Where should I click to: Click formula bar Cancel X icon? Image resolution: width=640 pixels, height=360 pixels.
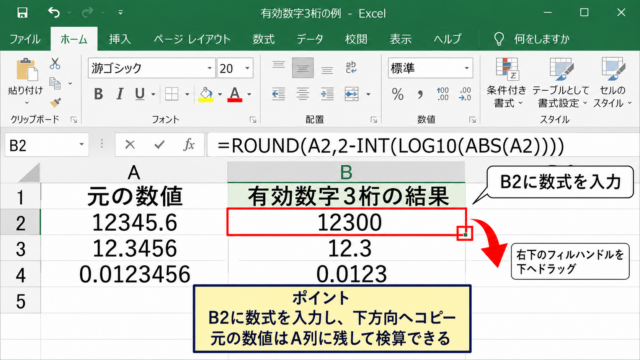pyautogui.click(x=130, y=144)
